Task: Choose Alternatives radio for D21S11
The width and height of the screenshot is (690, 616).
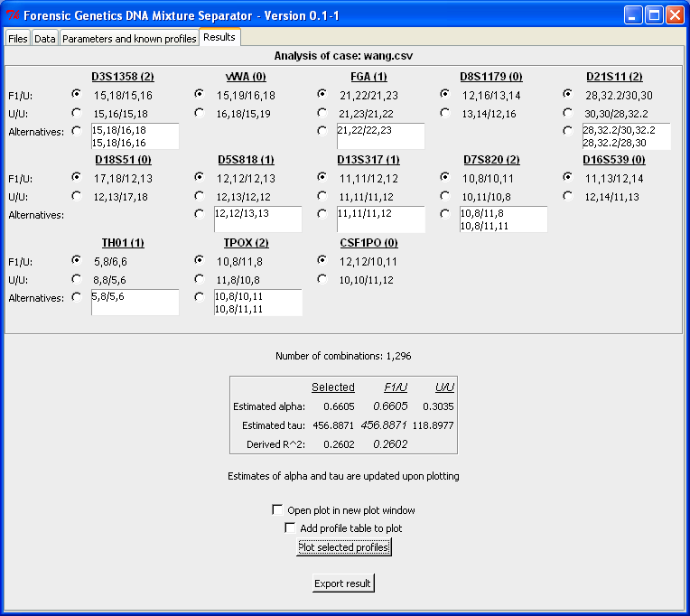Action: point(568,131)
